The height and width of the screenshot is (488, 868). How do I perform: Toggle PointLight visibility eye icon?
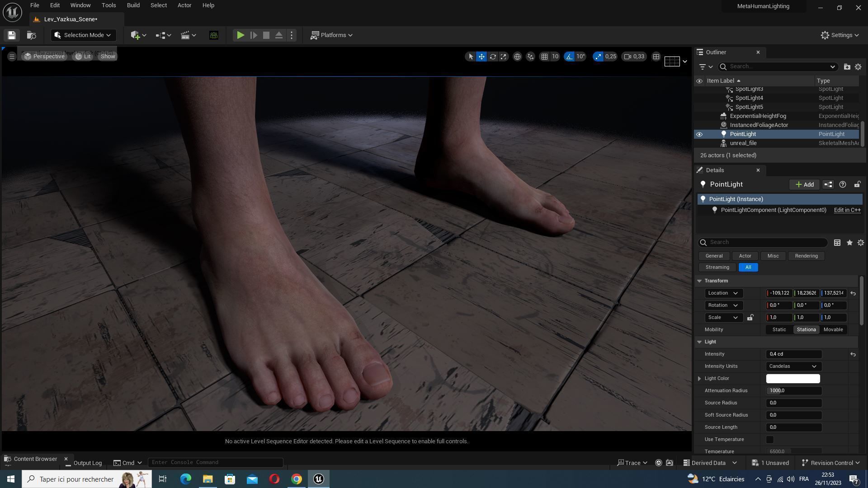tap(699, 134)
